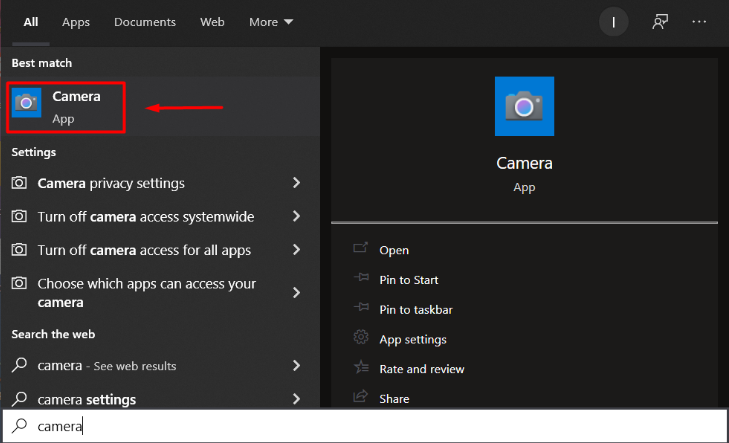729x443 pixels.
Task: Click the Rate and review star icon
Action: [x=360, y=369]
